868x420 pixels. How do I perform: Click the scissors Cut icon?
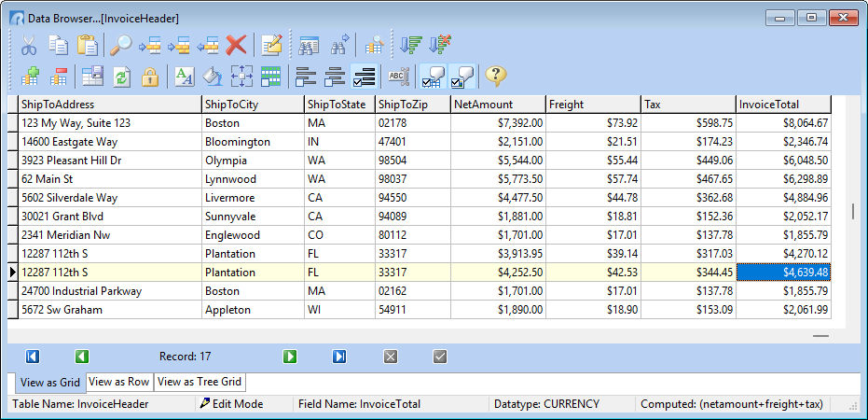click(28, 45)
